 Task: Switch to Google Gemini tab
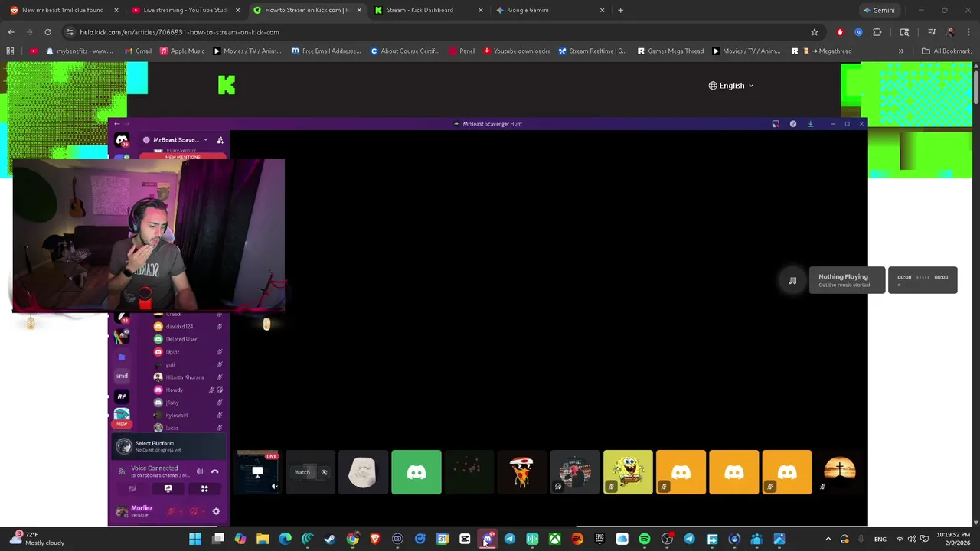tap(550, 10)
